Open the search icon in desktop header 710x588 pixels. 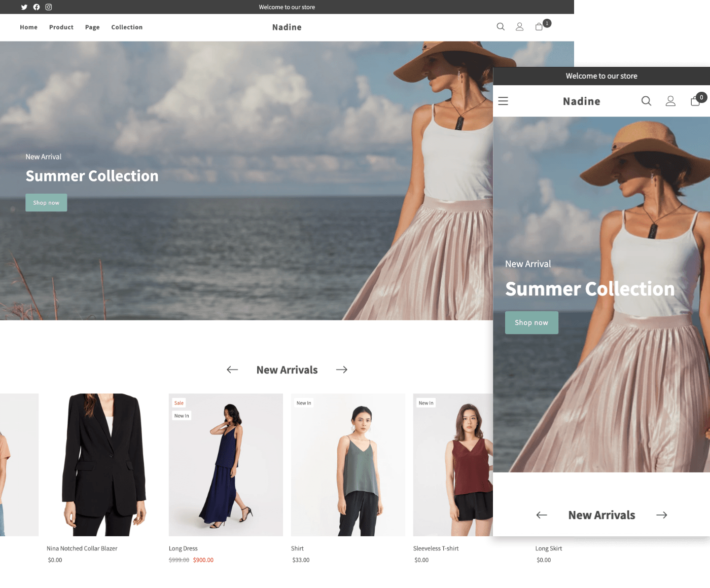tap(501, 27)
